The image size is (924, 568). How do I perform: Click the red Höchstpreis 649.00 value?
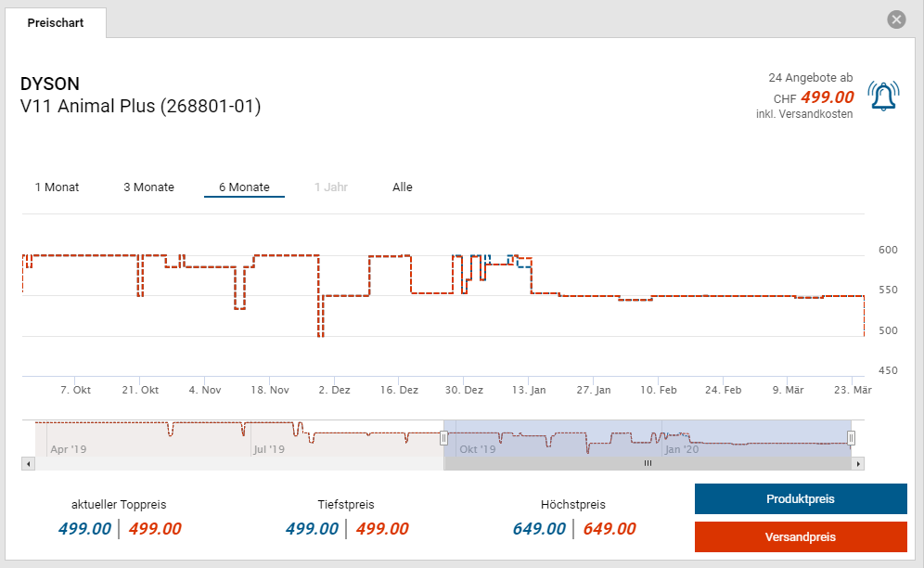(610, 529)
